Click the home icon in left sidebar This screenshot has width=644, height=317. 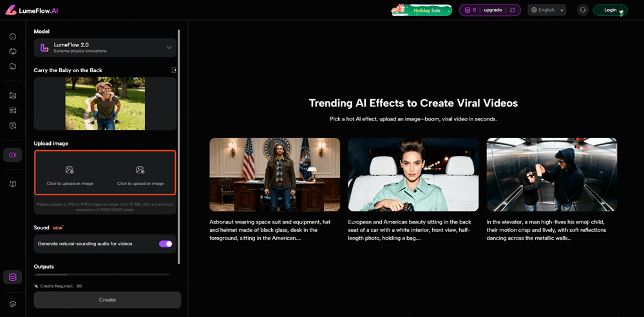tap(13, 36)
